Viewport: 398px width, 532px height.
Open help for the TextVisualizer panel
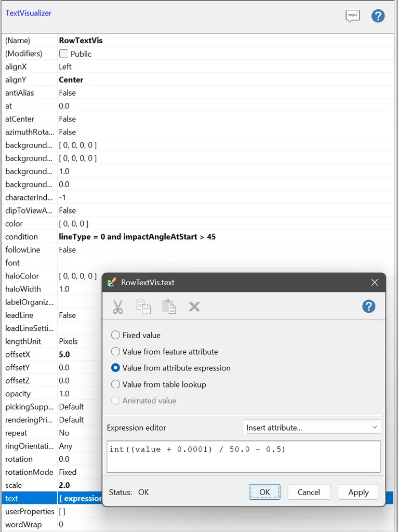(378, 16)
